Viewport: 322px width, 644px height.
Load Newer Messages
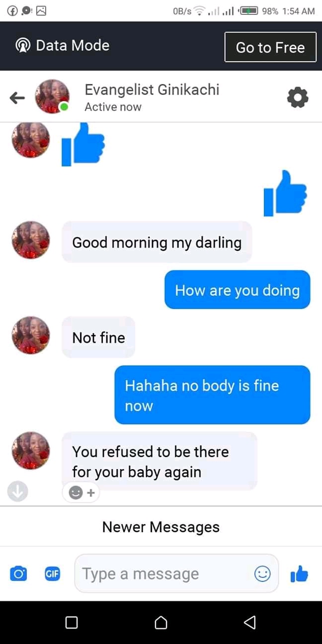coord(161,527)
